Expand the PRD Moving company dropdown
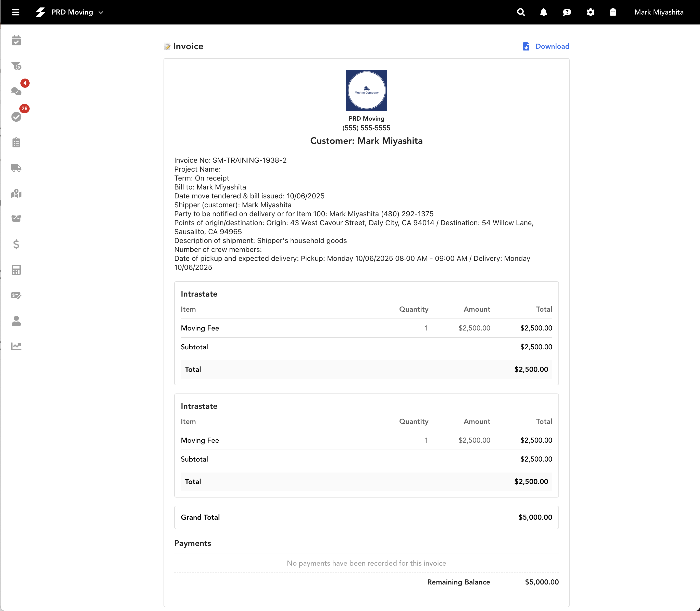The width and height of the screenshot is (700, 611). [x=101, y=12]
